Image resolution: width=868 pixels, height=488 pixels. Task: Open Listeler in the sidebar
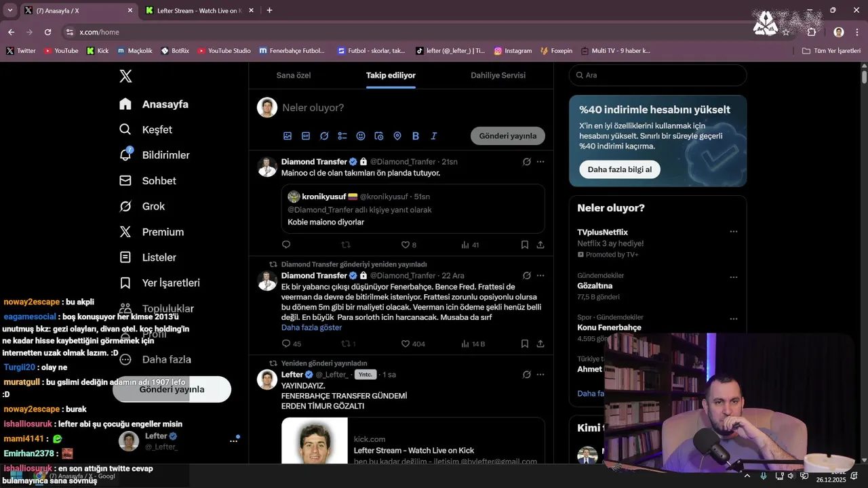(x=148, y=258)
